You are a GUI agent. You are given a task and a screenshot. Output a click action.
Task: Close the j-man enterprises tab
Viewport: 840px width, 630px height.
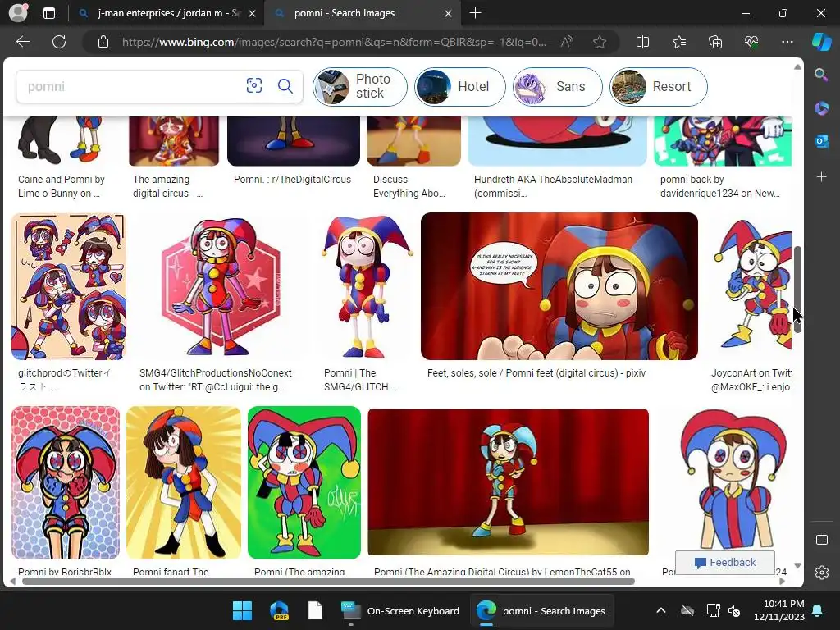tap(253, 13)
